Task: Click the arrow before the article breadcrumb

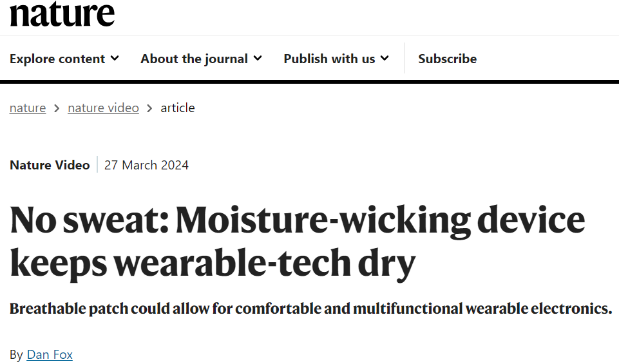Action: [x=149, y=108]
